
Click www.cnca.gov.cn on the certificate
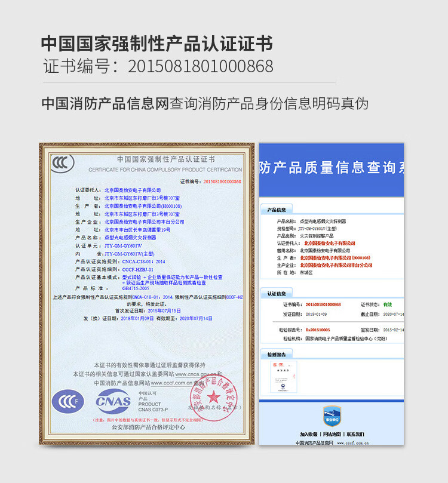tap(196, 374)
